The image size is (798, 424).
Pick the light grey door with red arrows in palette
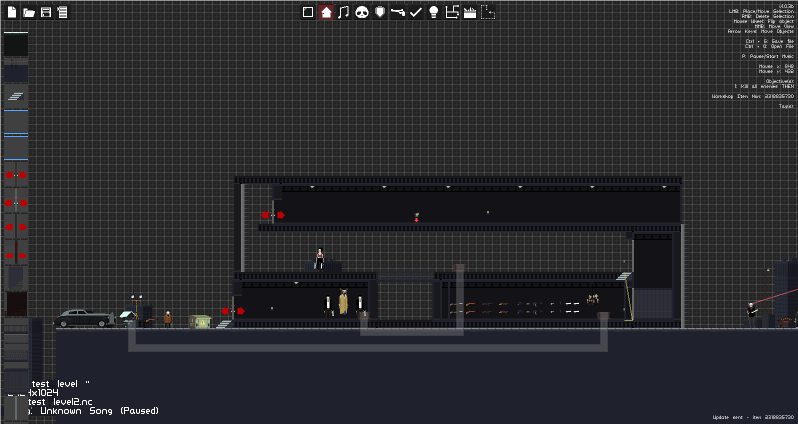[16, 203]
